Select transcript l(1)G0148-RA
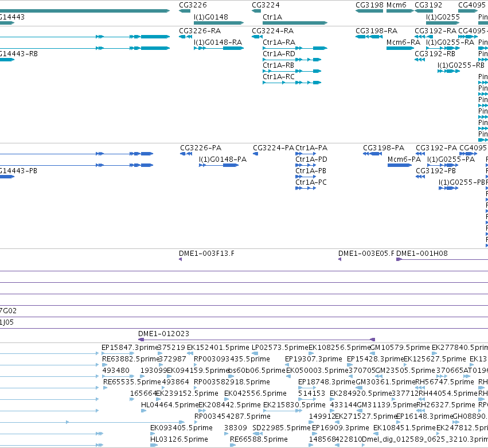Image resolution: width=488 pixels, height=448 pixels. (217, 42)
